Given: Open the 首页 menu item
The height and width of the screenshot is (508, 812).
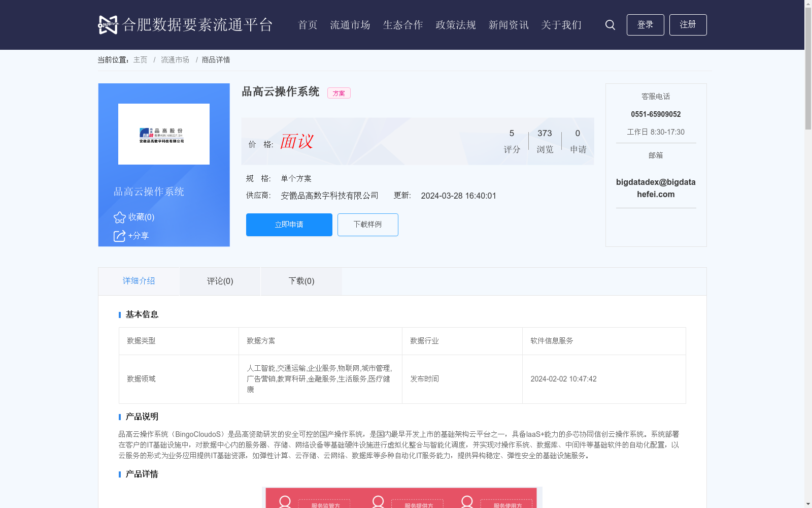Looking at the screenshot, I should (x=308, y=25).
